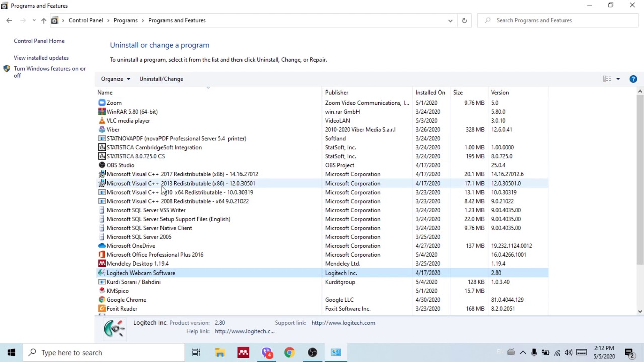Click the OBS Studio icon in list

click(x=102, y=165)
